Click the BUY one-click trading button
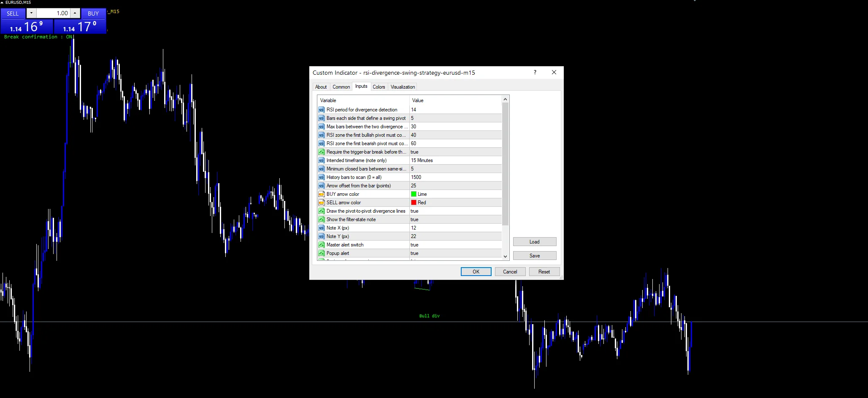This screenshot has width=868, height=398. point(93,14)
